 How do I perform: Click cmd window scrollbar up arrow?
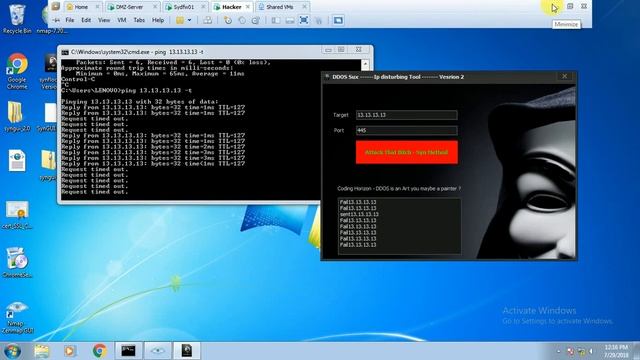point(365,64)
